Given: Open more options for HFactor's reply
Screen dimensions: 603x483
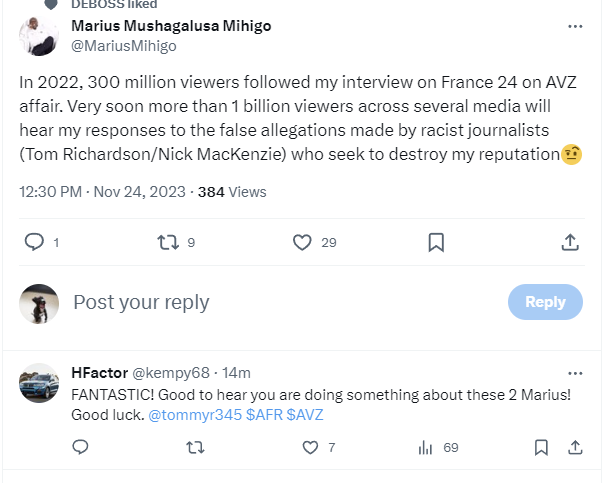Looking at the screenshot, I should click(575, 373).
